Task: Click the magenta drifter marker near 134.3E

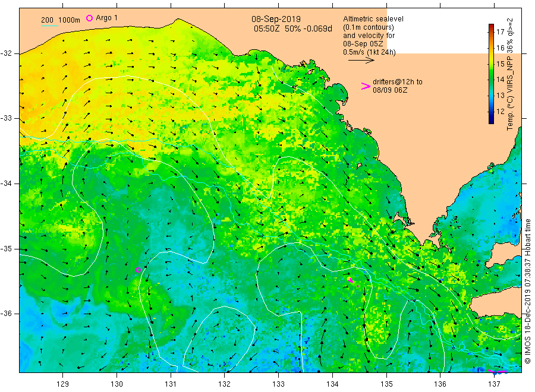Action: (x=351, y=280)
